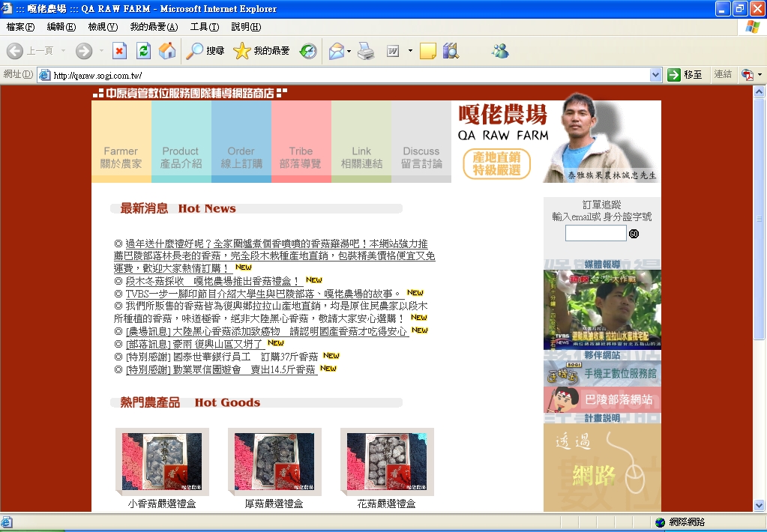
Task: Open the 小香菇嚴選禮盒 product thumbnail
Action: 162,462
